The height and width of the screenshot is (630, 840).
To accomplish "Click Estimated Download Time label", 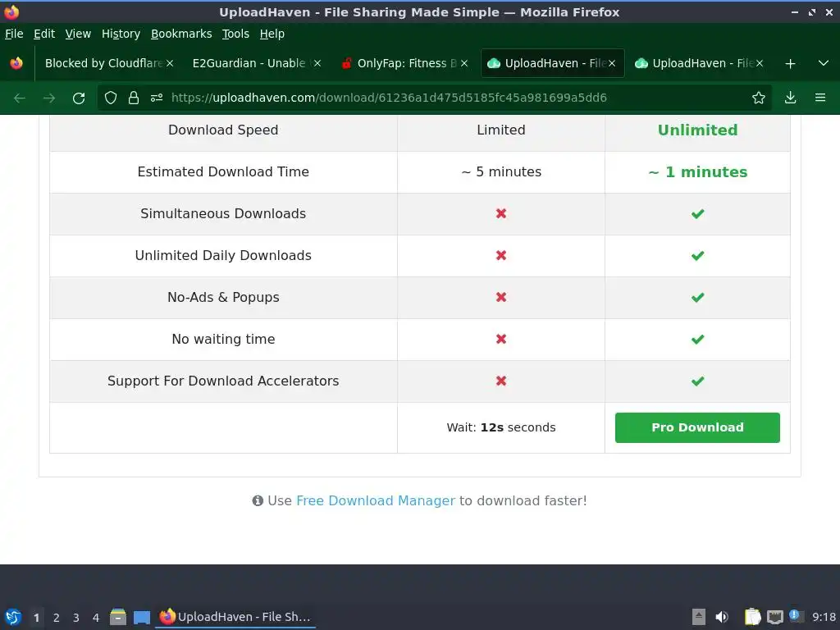I will (x=223, y=172).
